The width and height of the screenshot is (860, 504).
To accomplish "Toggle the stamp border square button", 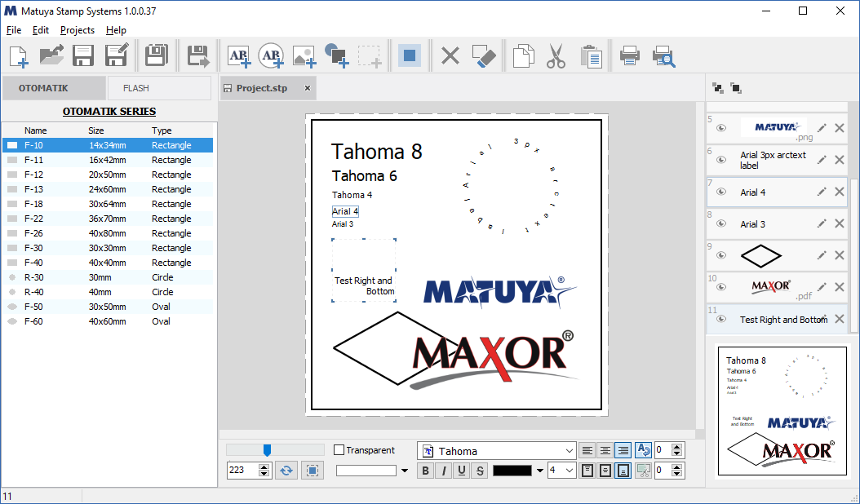I will point(409,56).
